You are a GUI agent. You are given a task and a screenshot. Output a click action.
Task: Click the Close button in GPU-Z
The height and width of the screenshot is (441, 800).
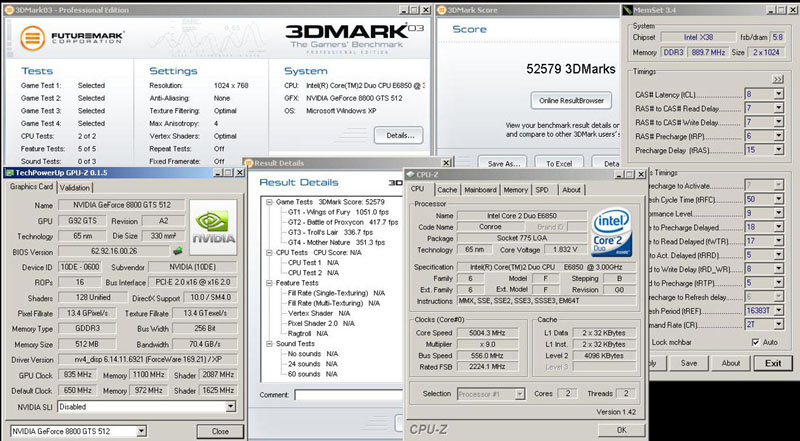tap(220, 431)
